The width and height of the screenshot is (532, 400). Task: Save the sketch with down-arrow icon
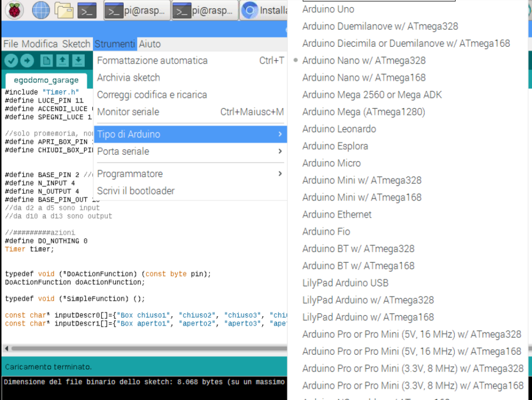tap(78, 61)
